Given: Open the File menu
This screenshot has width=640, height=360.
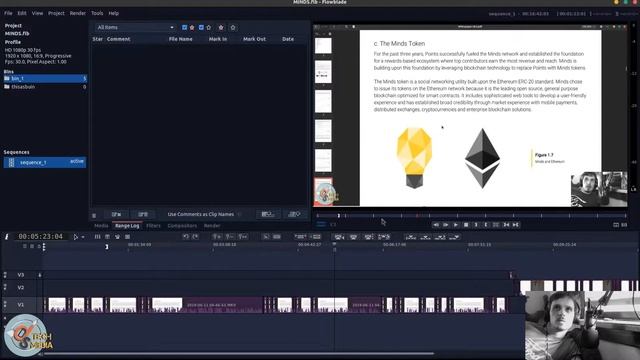Looking at the screenshot, I should coord(8,13).
